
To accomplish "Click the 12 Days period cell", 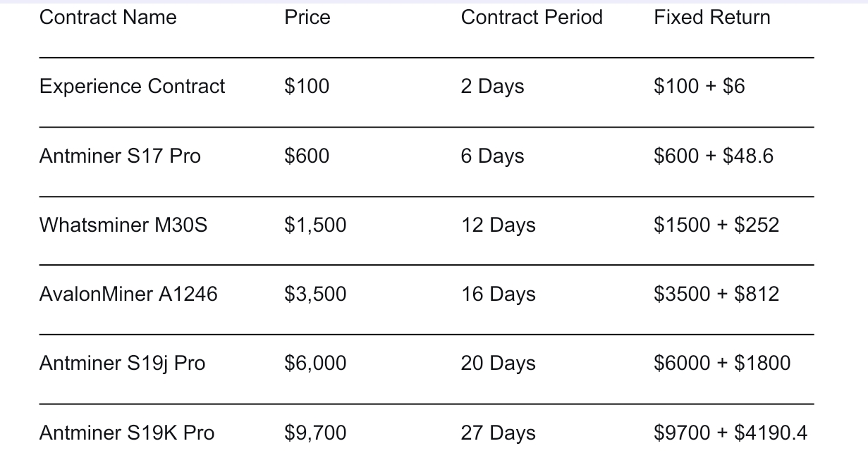I will [498, 225].
